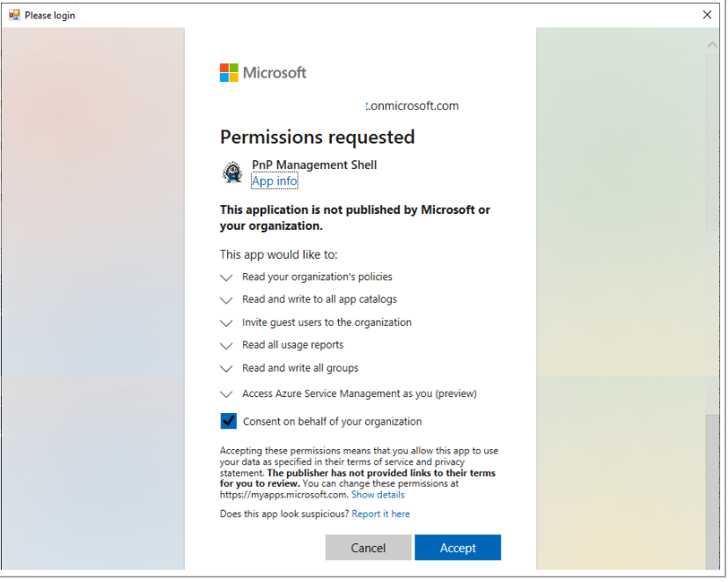Expand Read and write all groups permission
728x582 pixels.
point(227,369)
